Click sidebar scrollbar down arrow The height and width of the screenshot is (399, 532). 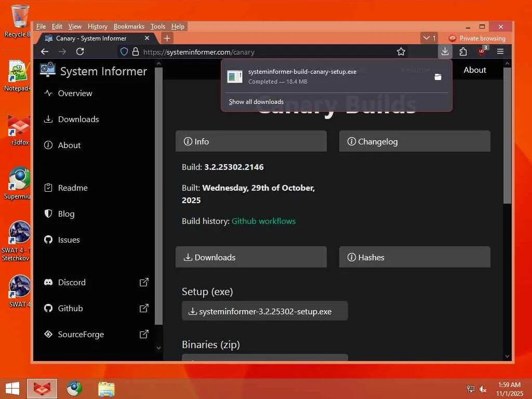pos(158,348)
